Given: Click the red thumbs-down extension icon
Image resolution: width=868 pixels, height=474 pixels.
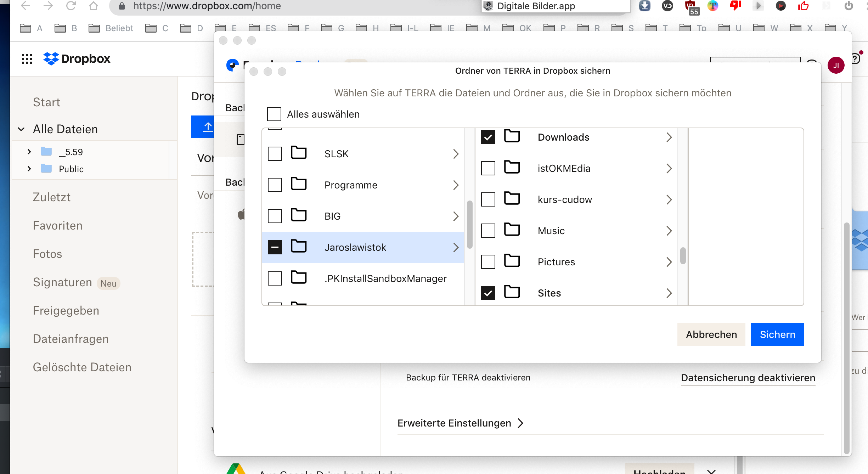Looking at the screenshot, I should coord(735,6).
